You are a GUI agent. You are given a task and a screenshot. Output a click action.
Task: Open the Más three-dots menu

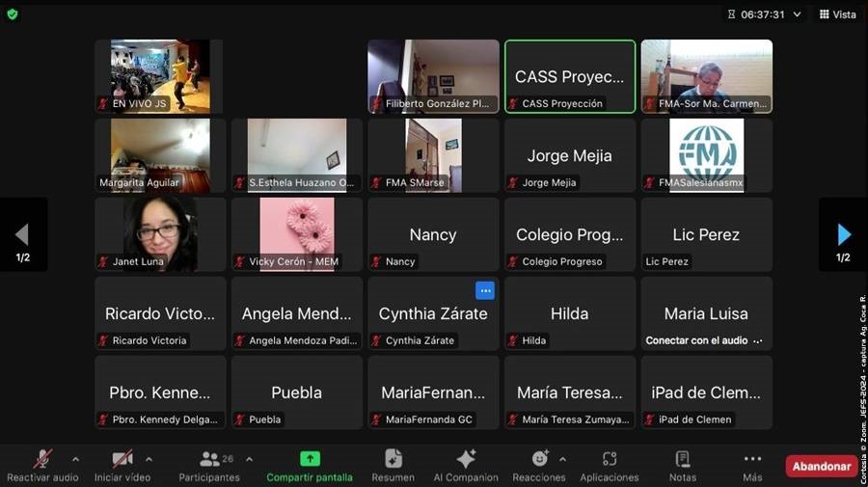click(x=752, y=466)
